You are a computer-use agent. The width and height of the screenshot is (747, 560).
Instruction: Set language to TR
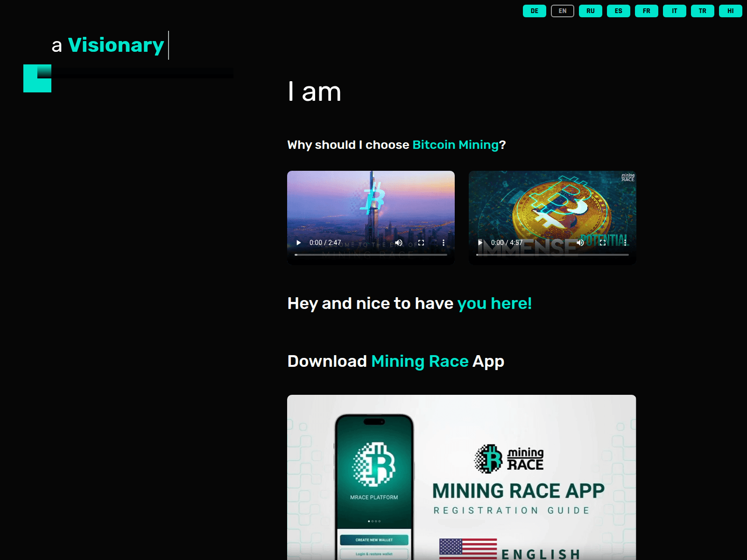pyautogui.click(x=703, y=11)
